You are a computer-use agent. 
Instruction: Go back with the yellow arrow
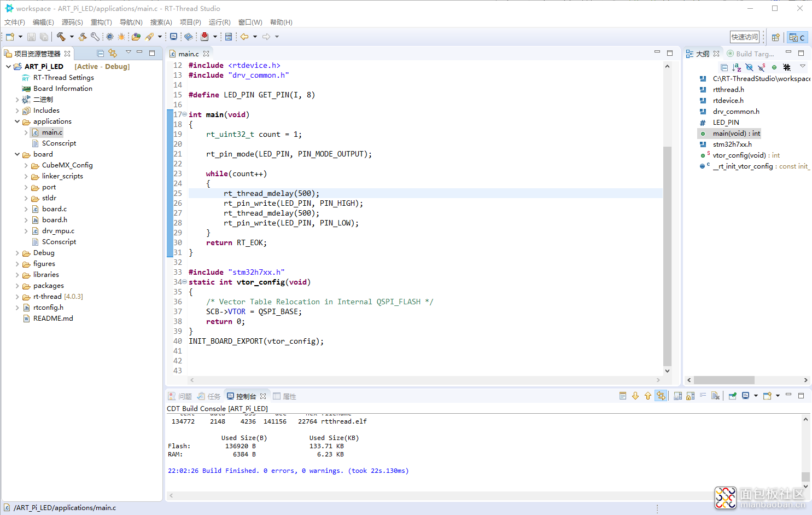coord(244,37)
